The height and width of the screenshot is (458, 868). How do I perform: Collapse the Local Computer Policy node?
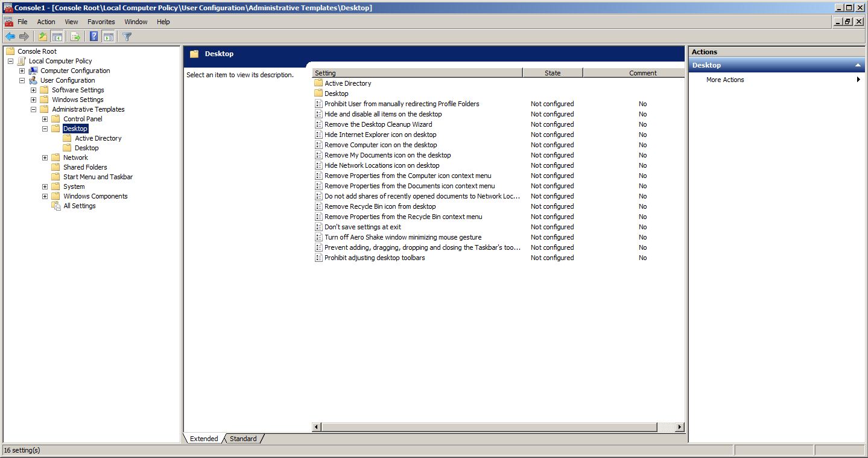10,61
